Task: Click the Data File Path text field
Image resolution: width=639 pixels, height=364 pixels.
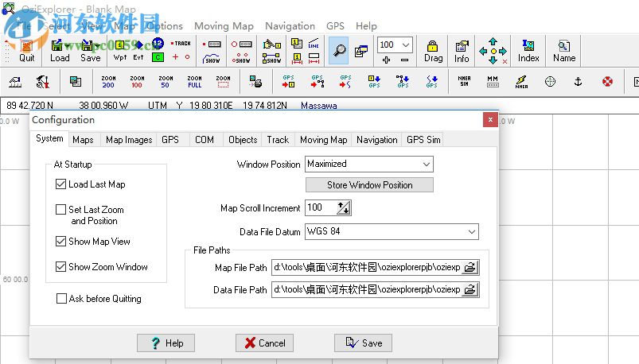Action: coord(367,290)
